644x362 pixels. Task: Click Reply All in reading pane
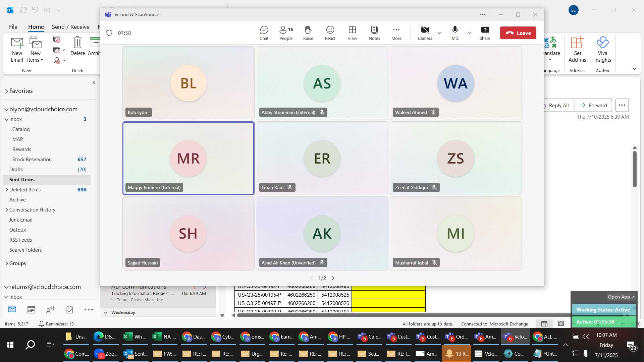tap(558, 105)
